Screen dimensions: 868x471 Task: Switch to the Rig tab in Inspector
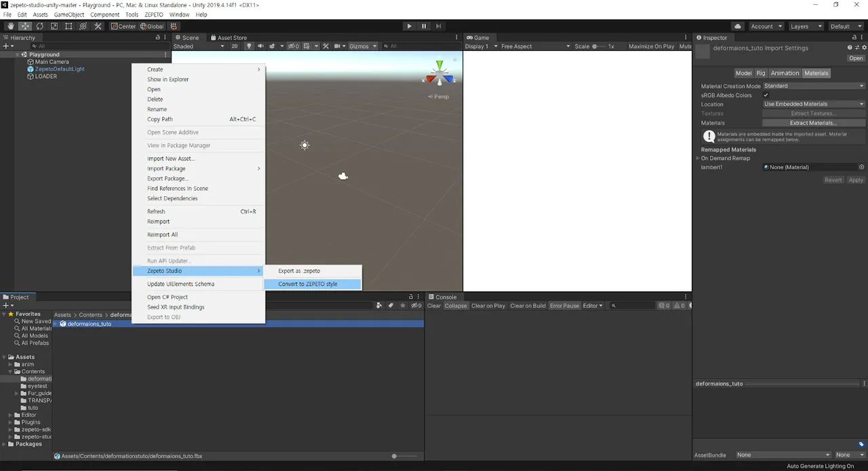click(761, 73)
